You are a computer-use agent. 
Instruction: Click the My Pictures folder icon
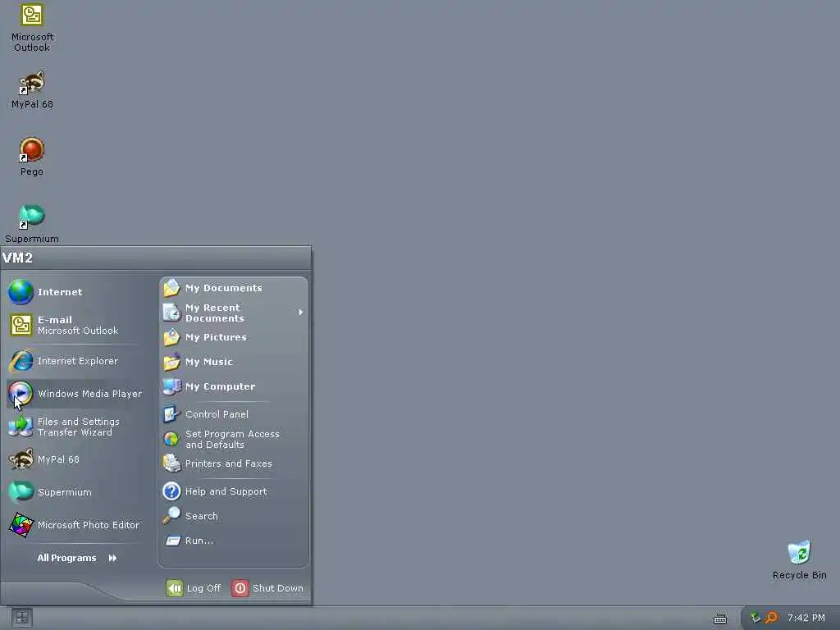click(171, 337)
